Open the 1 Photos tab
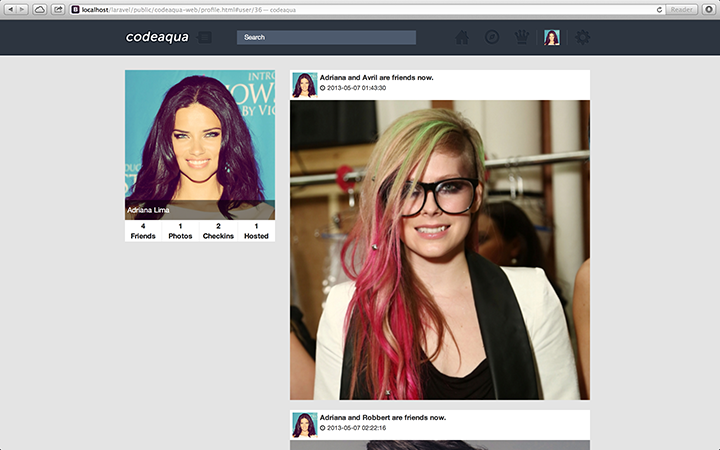 click(x=180, y=231)
